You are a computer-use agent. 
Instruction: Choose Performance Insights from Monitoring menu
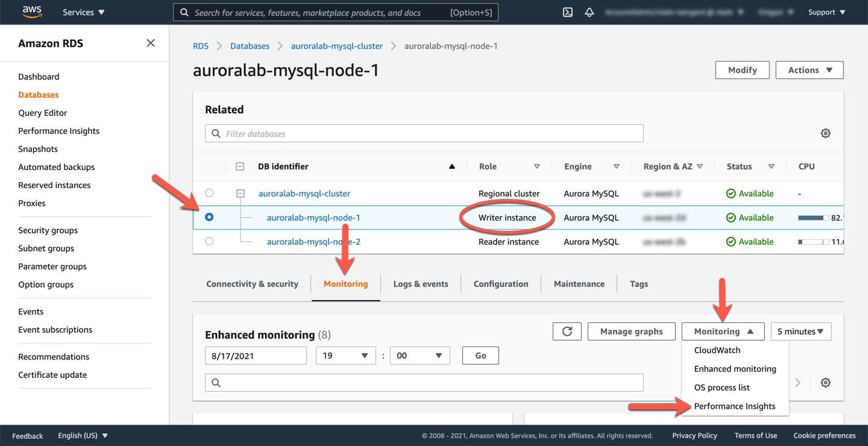pyautogui.click(x=734, y=406)
